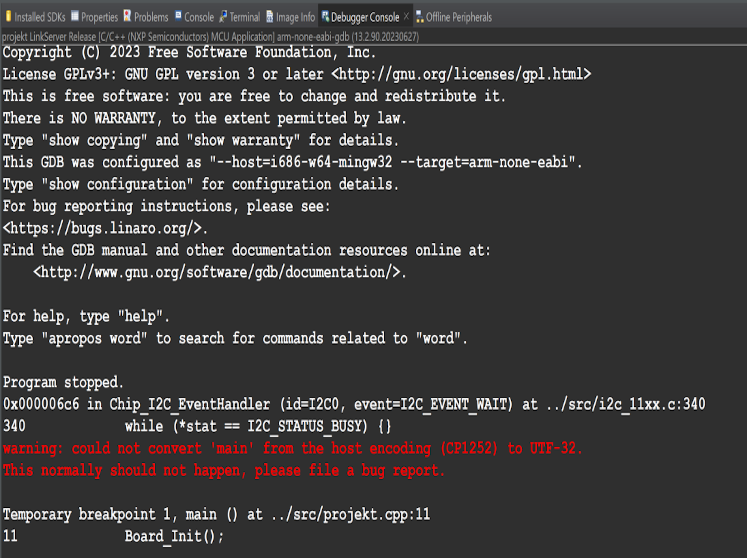
Task: Close the Debugger Console tab
Action: pyautogui.click(x=406, y=16)
